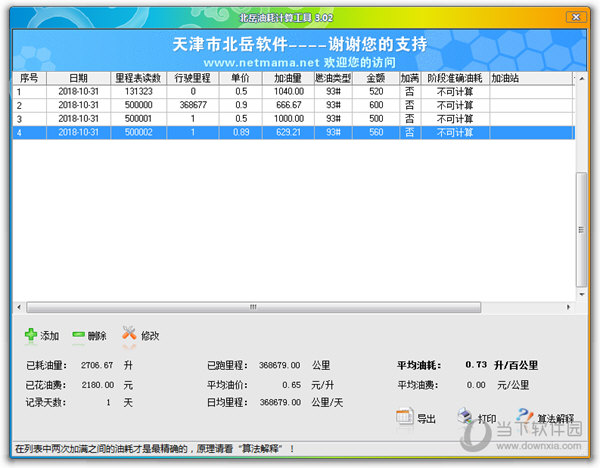Click the vertical scrollbar up arrow

tap(582, 78)
